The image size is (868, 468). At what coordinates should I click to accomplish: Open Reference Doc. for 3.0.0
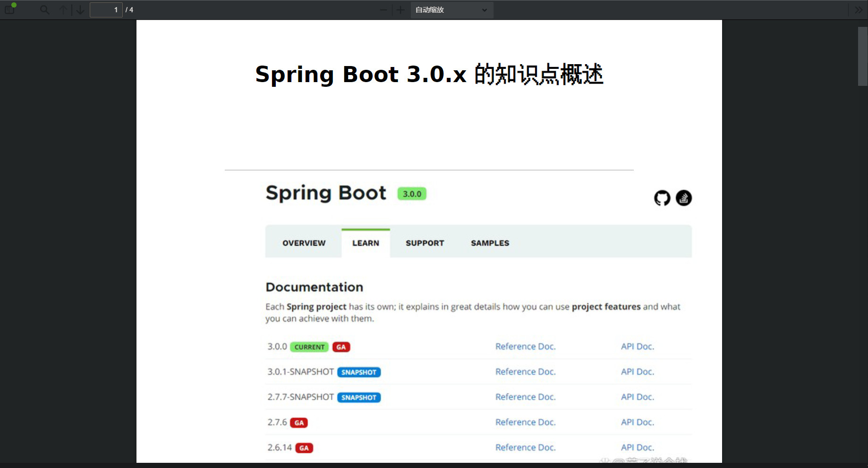pos(526,347)
